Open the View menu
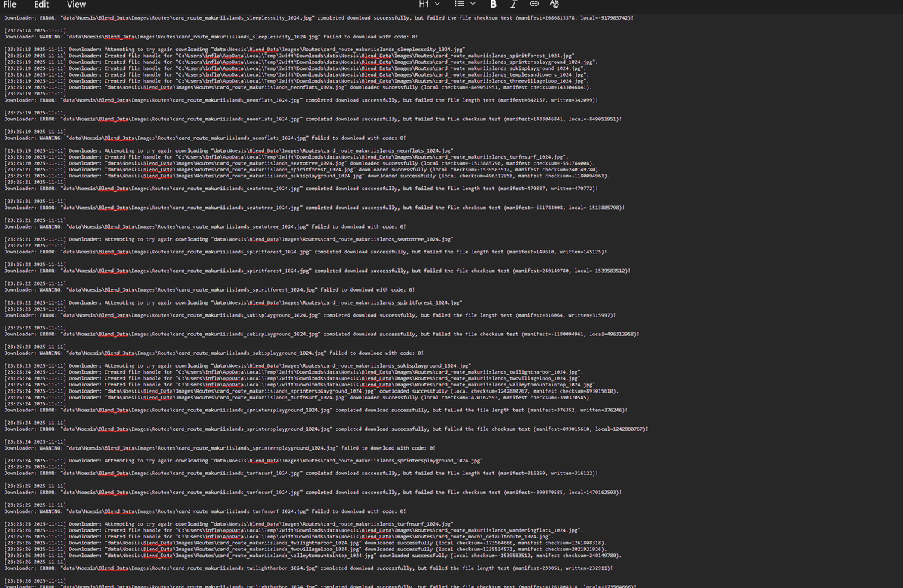Viewport: 903px width, 588px height. pyautogui.click(x=76, y=5)
